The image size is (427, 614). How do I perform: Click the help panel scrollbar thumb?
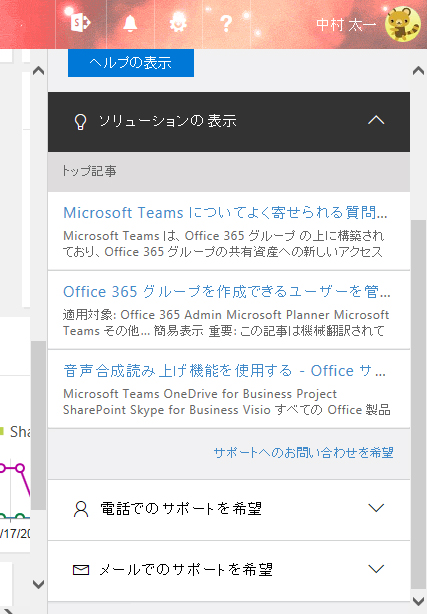coord(418,403)
